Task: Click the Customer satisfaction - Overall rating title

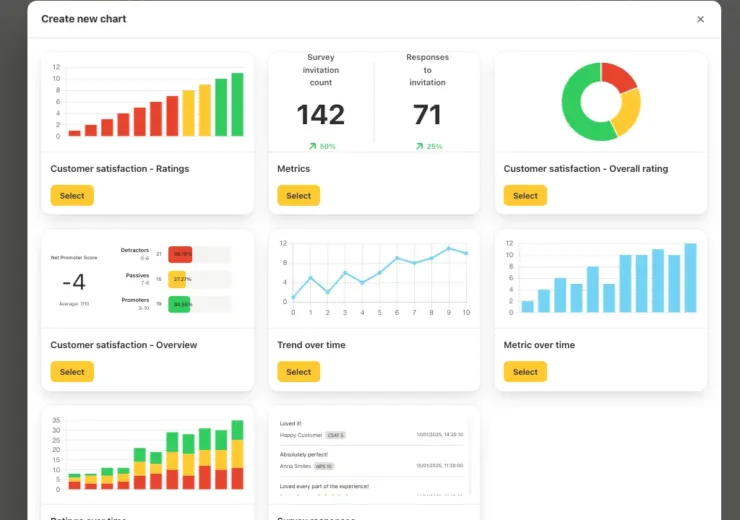Action: click(x=586, y=168)
